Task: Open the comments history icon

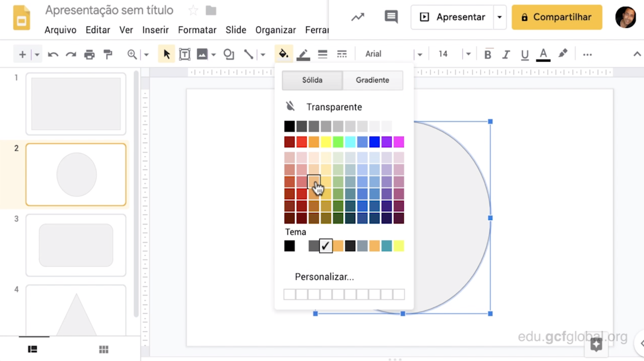Action: [391, 17]
